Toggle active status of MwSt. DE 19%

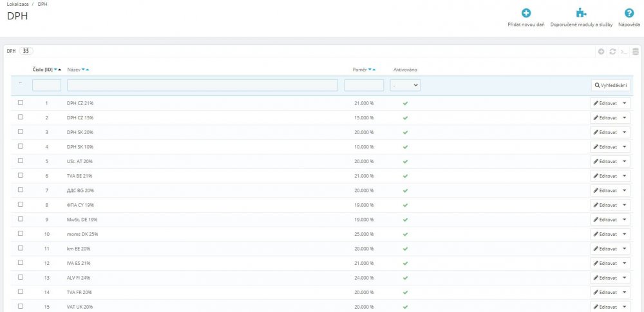[405, 220]
